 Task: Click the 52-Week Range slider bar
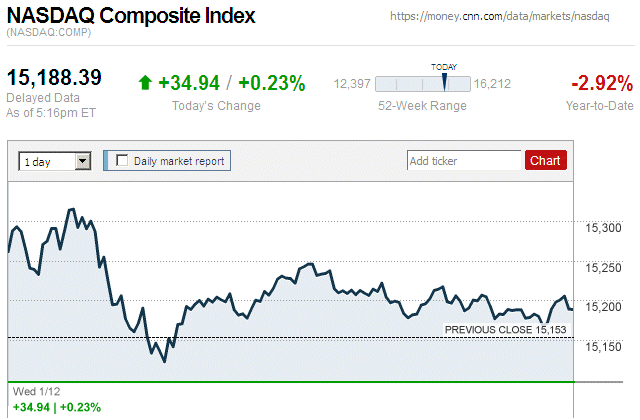[x=420, y=83]
